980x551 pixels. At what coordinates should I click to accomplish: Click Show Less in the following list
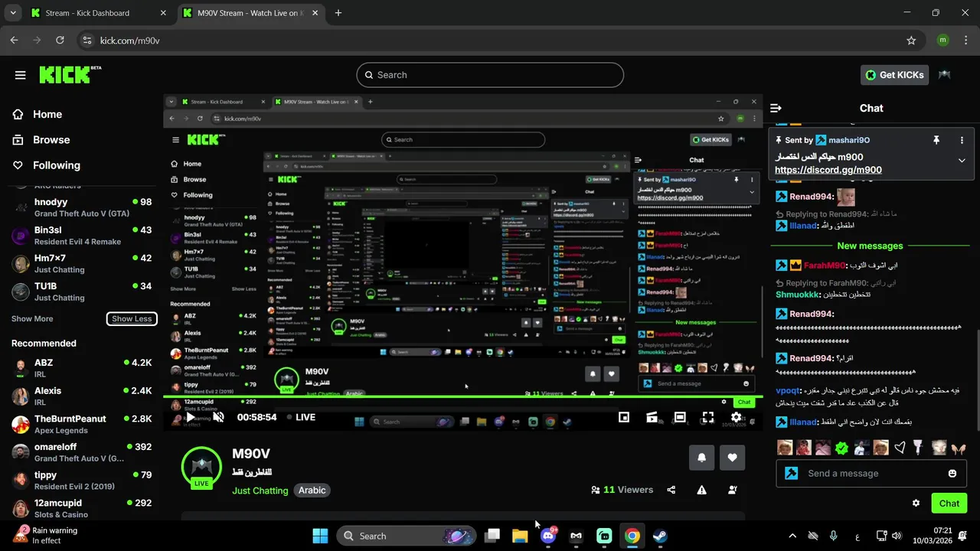pos(132,318)
